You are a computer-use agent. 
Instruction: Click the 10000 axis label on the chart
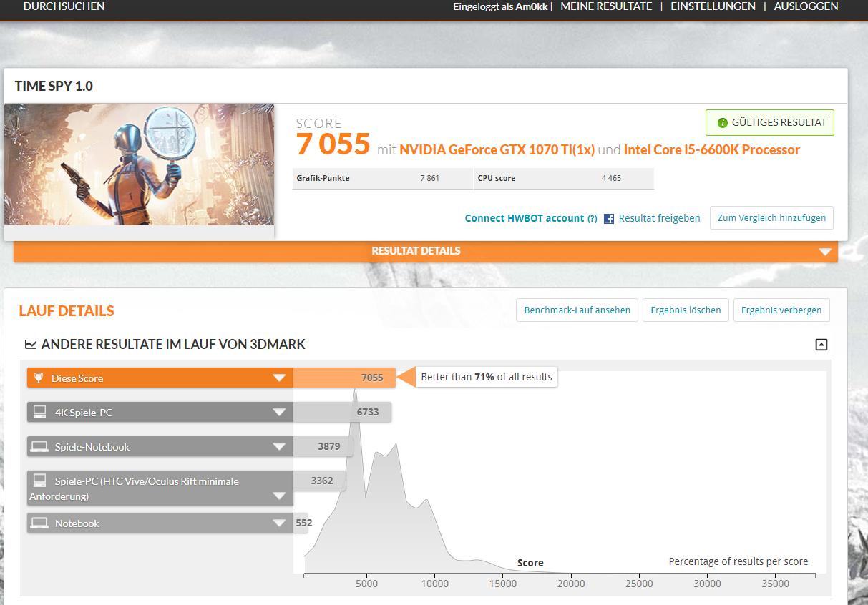click(x=435, y=584)
